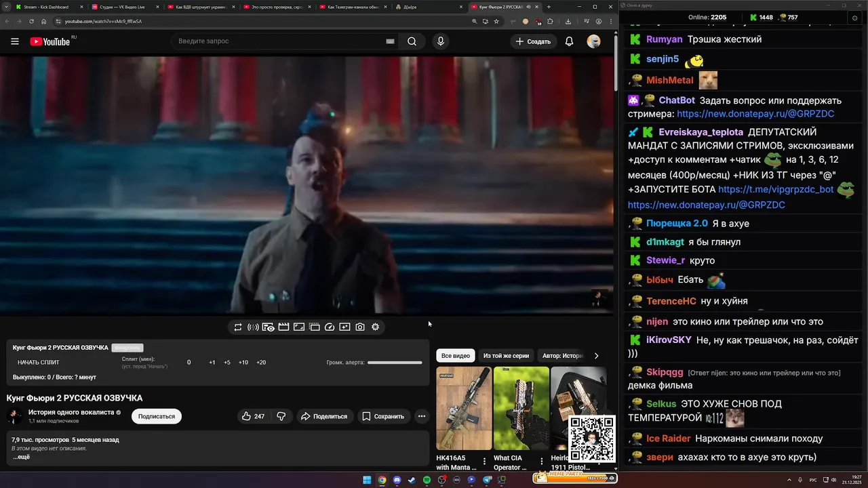868x488 pixels.
Task: Toggle cinema mode clapperboard icon
Action: (x=283, y=327)
